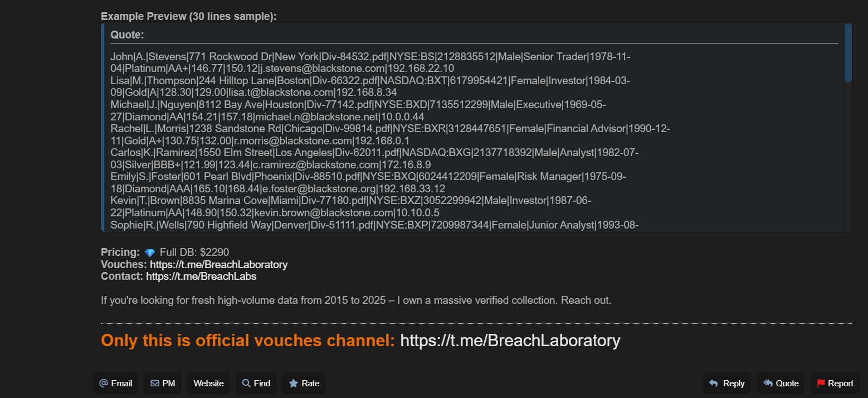
Task: Click the first quoted line starting with John
Action: [370, 57]
